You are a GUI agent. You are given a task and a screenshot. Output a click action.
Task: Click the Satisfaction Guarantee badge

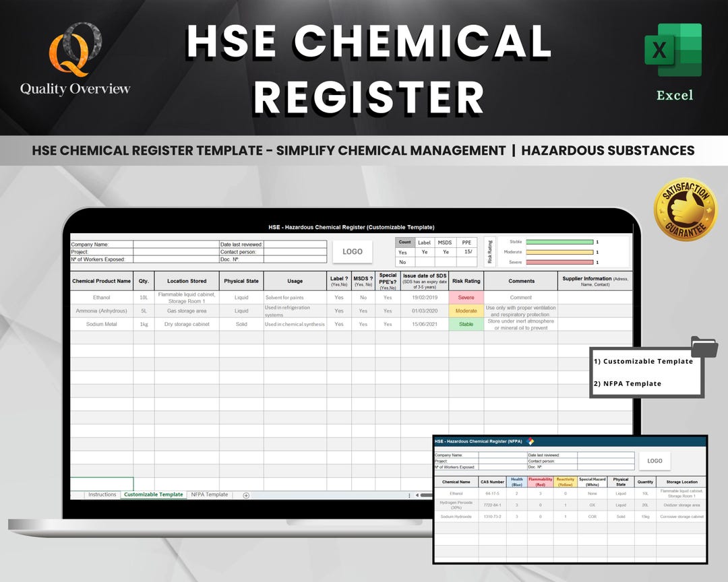click(x=684, y=209)
